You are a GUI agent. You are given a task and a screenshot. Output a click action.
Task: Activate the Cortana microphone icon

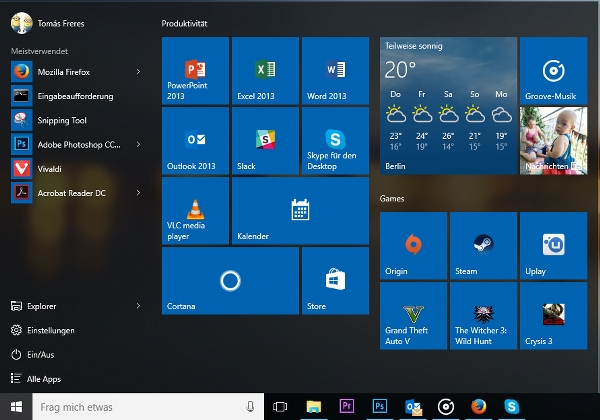click(x=250, y=407)
